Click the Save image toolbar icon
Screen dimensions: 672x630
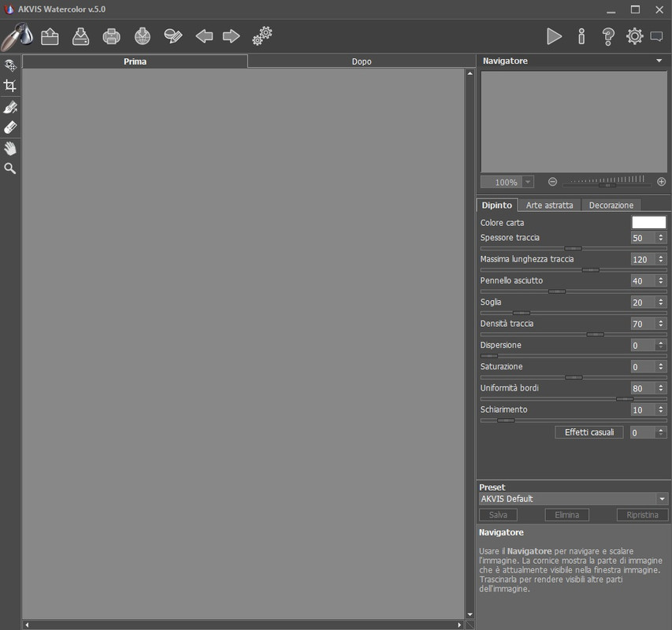pyautogui.click(x=80, y=36)
